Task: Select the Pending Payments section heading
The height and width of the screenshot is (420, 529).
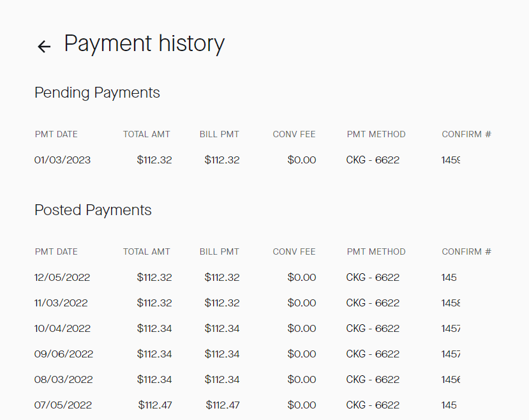Action: click(x=97, y=93)
